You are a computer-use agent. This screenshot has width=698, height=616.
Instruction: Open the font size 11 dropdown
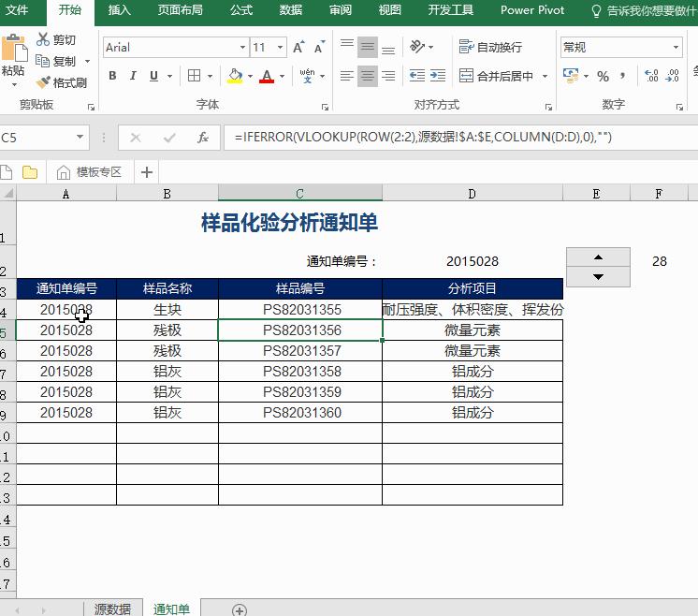pos(280,47)
